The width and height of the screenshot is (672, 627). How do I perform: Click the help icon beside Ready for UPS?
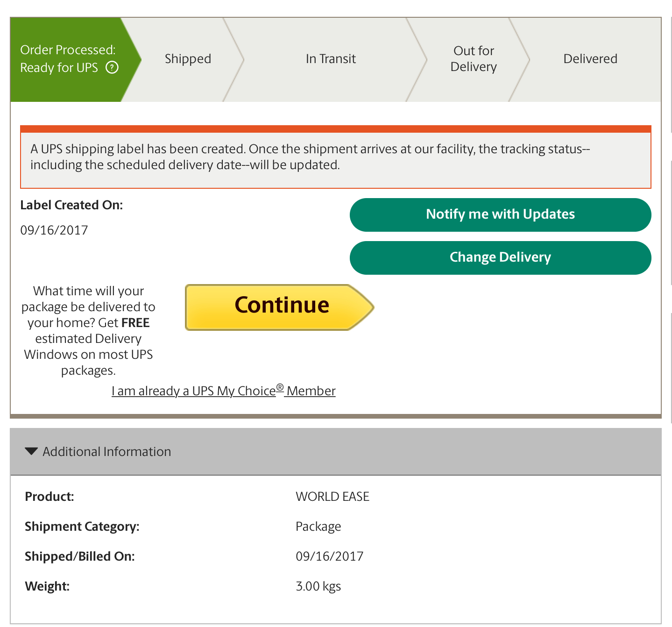(x=112, y=68)
